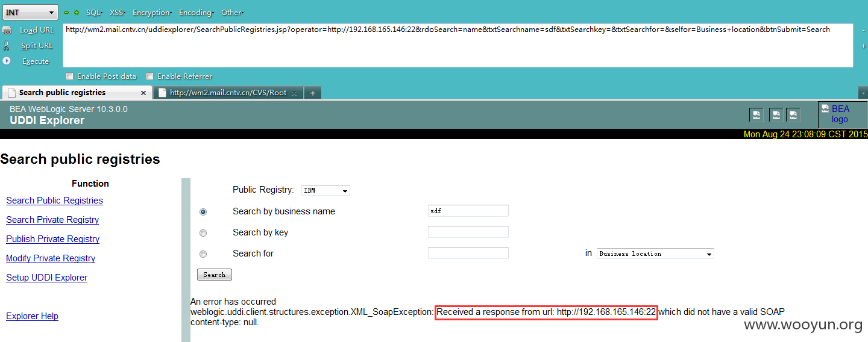
Task: Click the Split URL scissors button
Action: click(28, 46)
